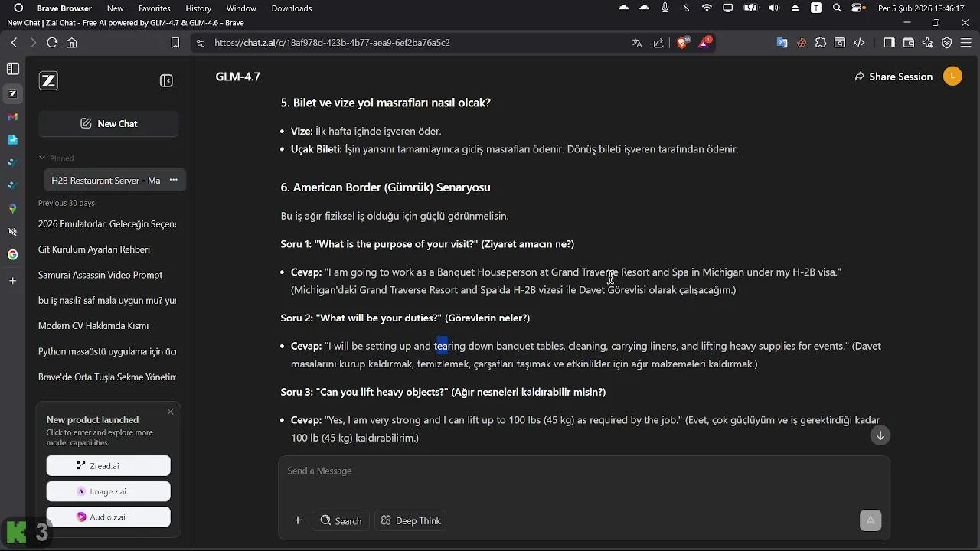Viewport: 980px width, 551px height.
Task: Toggle the browser sidebar panel
Action: [x=889, y=43]
